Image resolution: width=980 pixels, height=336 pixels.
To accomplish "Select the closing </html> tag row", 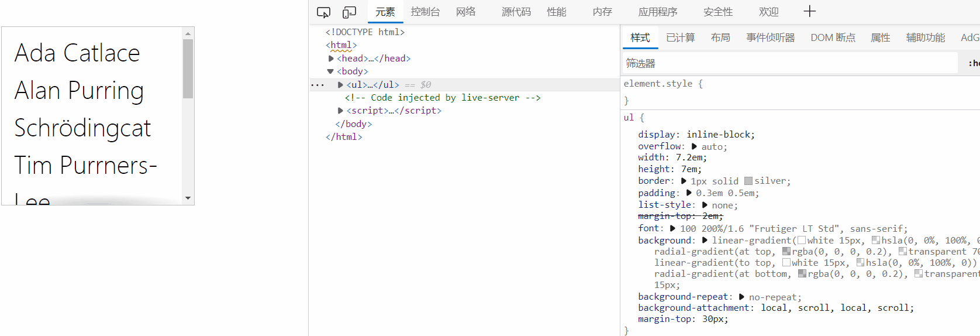I will 344,137.
